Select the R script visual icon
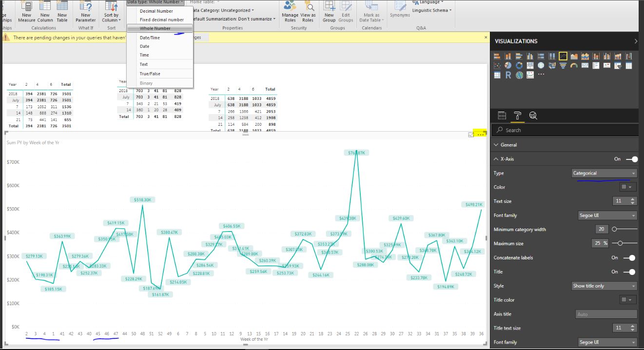The image size is (644, 350). [508, 75]
